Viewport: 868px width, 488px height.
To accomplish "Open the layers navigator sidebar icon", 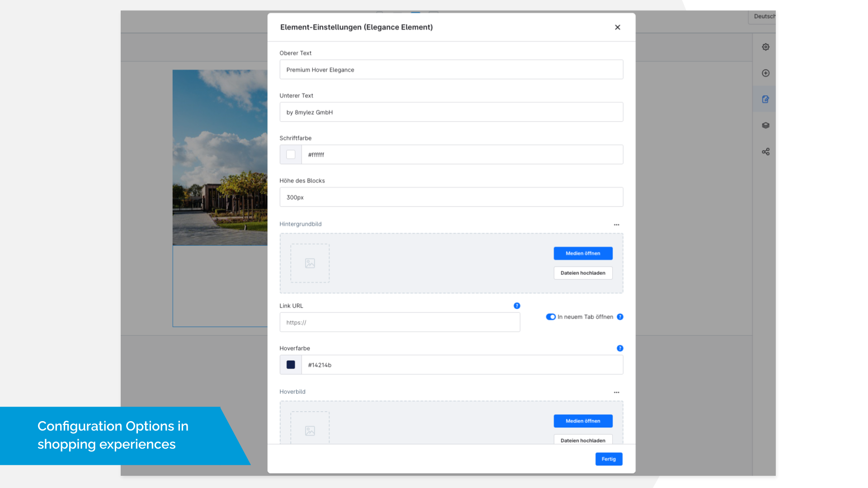I will pyautogui.click(x=765, y=126).
